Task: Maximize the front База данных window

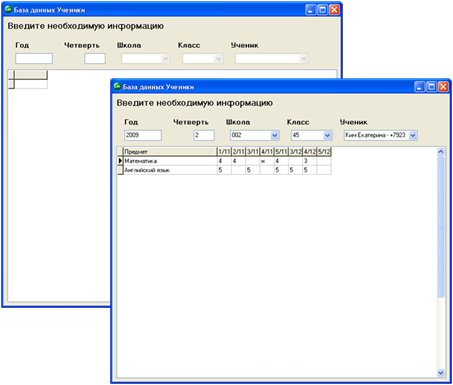Action: 431,87
